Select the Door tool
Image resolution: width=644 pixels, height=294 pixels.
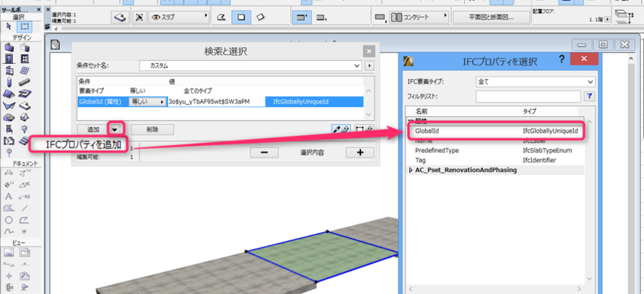(x=10, y=59)
